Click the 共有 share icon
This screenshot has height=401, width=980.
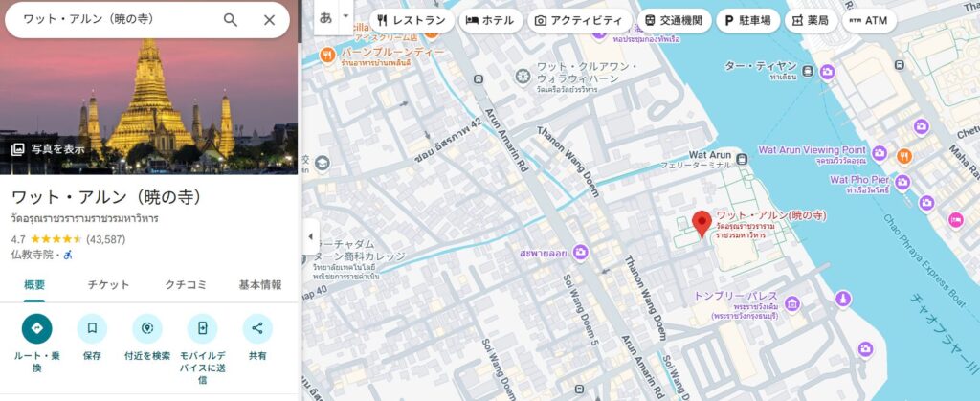click(257, 328)
